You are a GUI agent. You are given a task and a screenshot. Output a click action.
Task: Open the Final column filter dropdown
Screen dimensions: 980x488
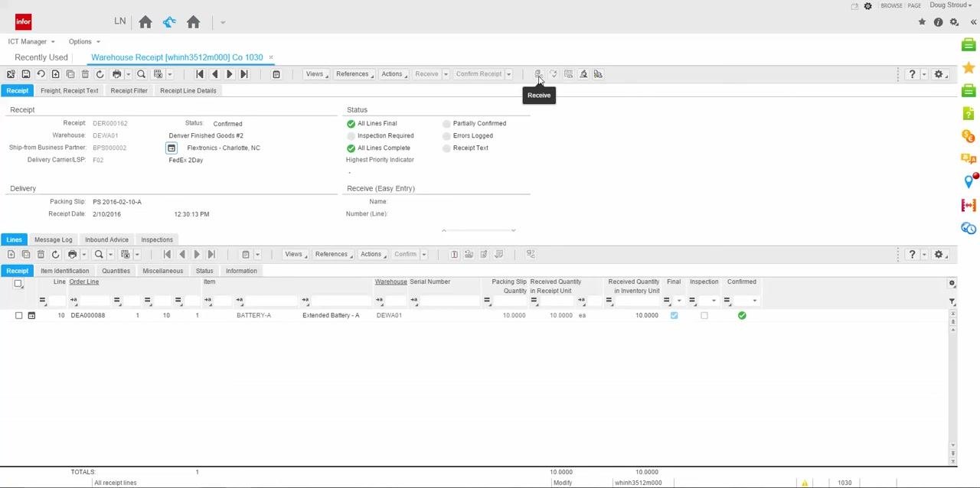pyautogui.click(x=679, y=301)
